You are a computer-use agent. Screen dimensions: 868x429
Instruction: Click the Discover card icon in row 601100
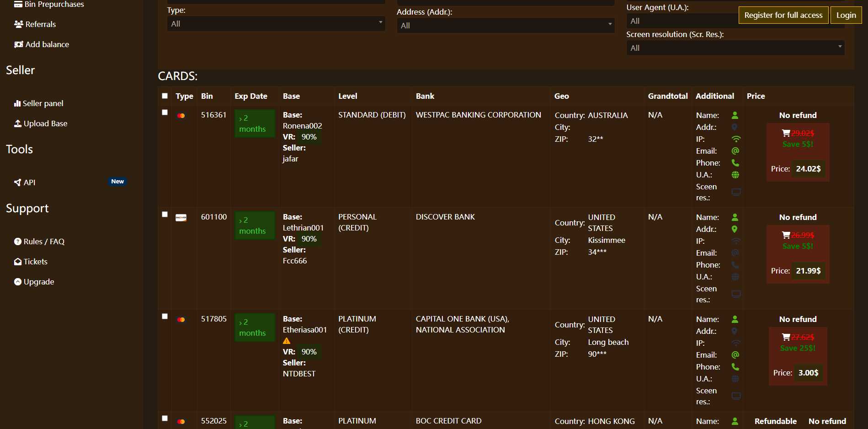(x=181, y=218)
